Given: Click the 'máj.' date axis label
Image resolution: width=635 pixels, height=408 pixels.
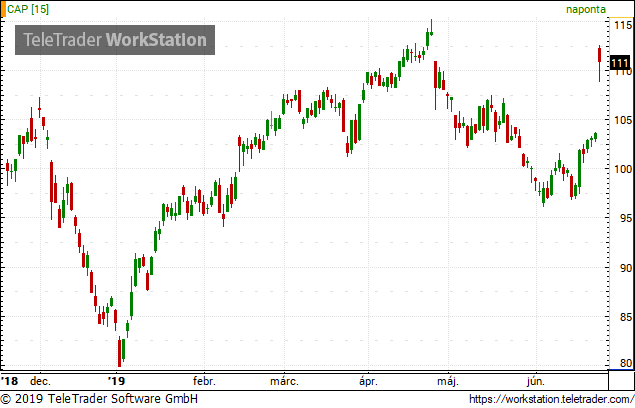Looking at the screenshot, I should click(x=448, y=382).
